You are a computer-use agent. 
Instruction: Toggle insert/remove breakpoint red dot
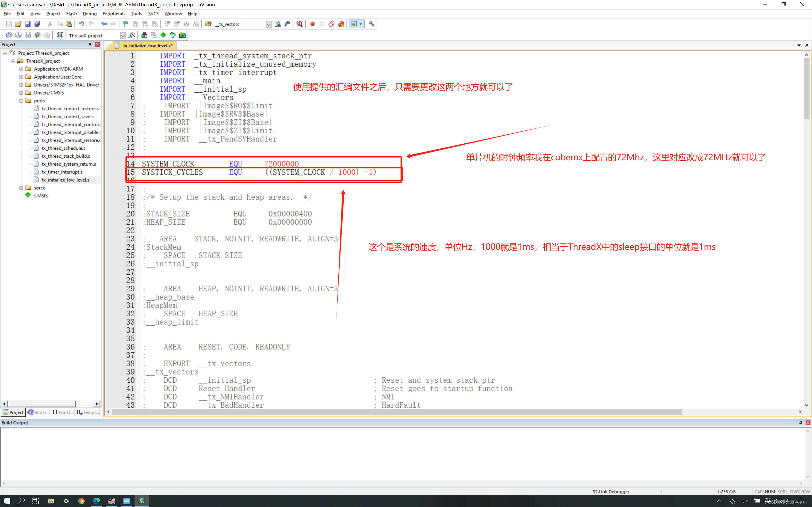[312, 24]
